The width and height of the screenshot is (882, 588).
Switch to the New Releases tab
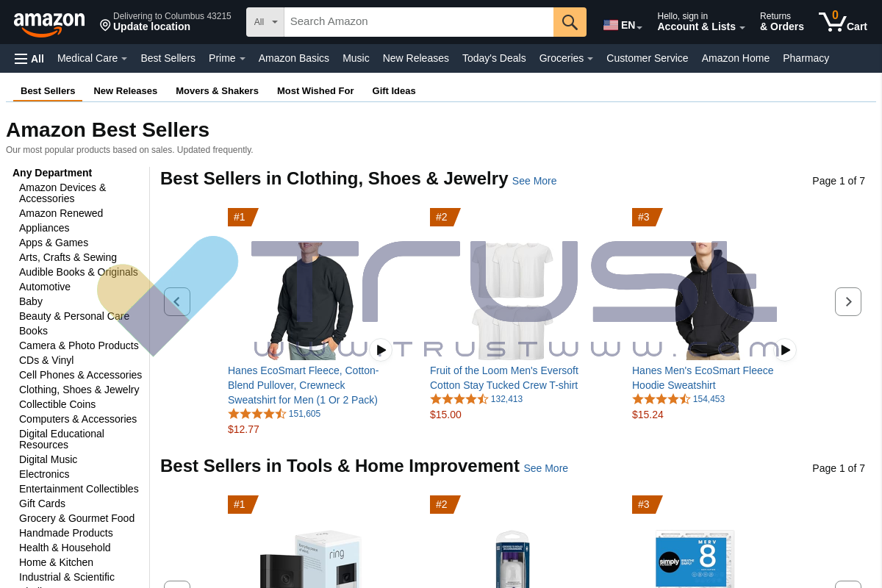126,91
